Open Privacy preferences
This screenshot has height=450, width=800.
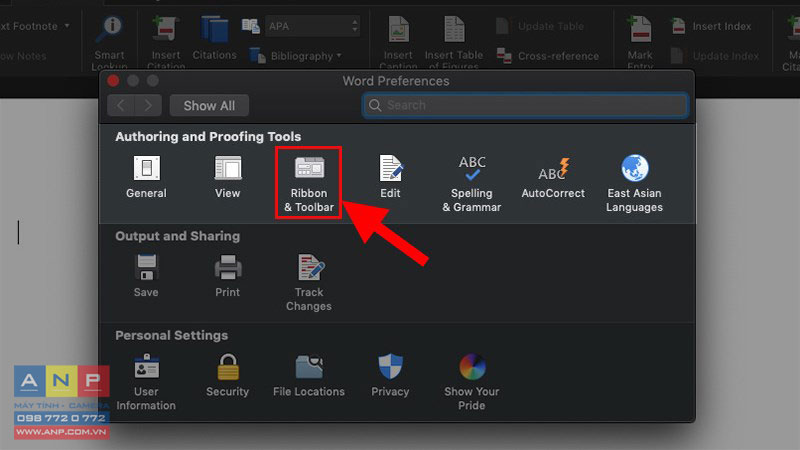point(390,376)
